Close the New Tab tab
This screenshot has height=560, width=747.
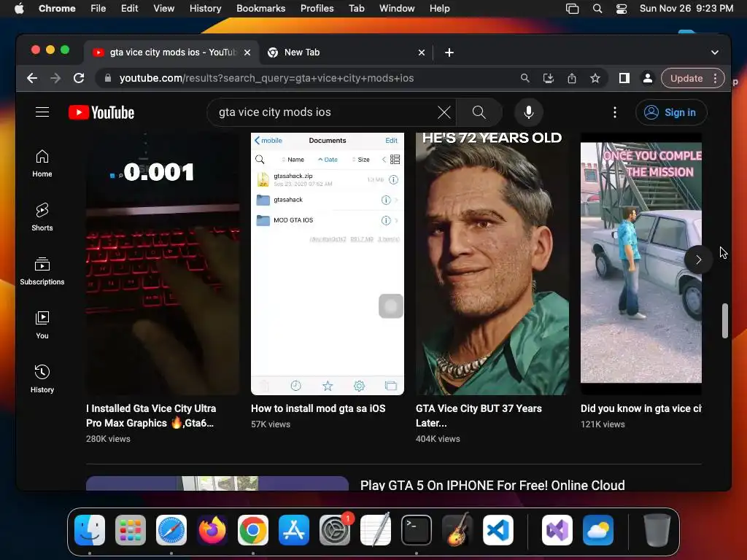click(421, 52)
